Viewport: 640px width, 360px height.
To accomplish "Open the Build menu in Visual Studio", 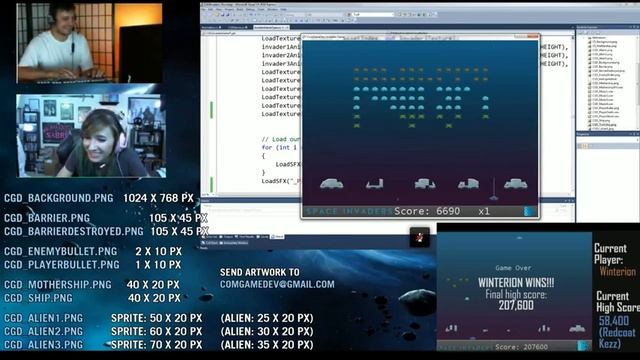I will [240, 9].
